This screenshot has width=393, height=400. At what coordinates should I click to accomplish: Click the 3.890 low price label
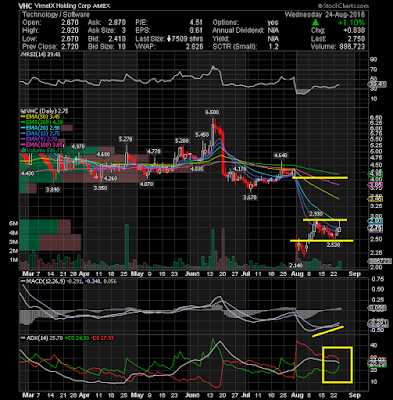(53, 189)
